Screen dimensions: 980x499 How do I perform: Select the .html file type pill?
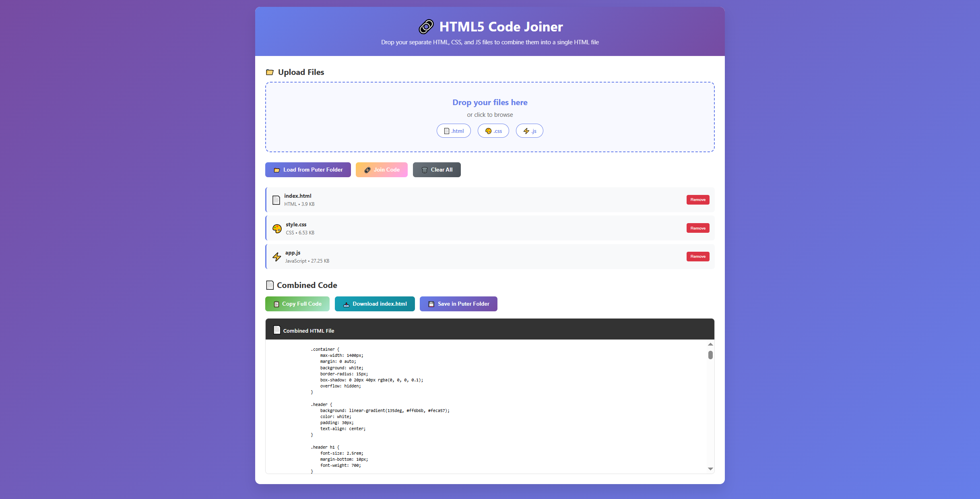point(454,130)
